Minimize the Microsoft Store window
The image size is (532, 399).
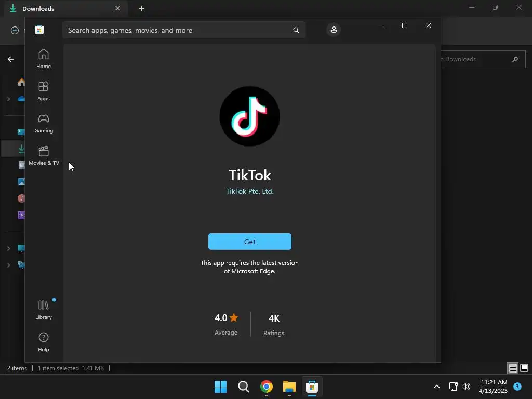click(381, 25)
